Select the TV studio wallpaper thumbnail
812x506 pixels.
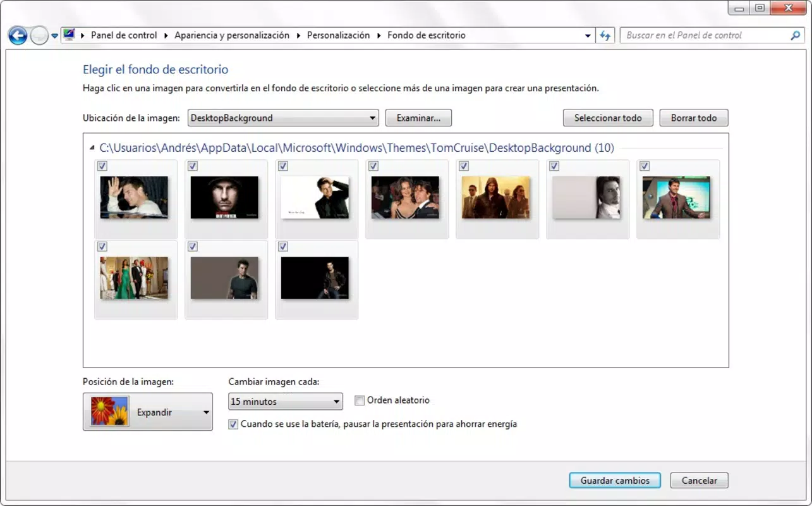tap(676, 197)
